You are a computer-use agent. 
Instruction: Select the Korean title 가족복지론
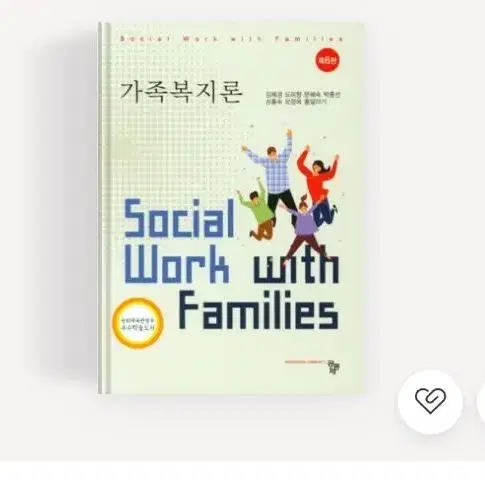coord(181,91)
